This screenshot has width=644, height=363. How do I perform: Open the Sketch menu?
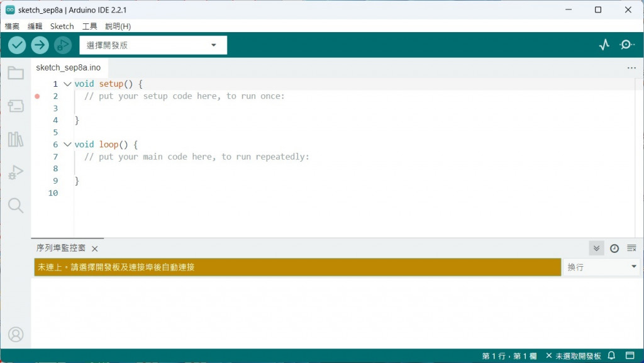point(62,26)
